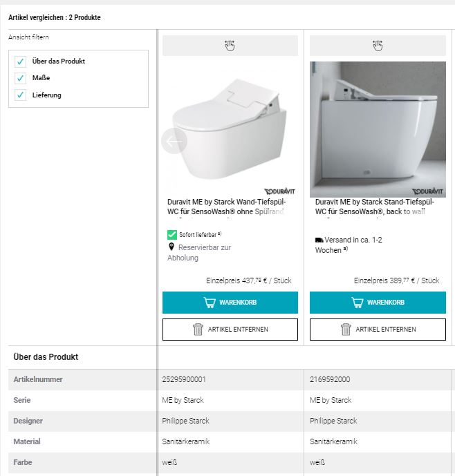Disable the Lieferung filter checkbox

pyautogui.click(x=21, y=95)
